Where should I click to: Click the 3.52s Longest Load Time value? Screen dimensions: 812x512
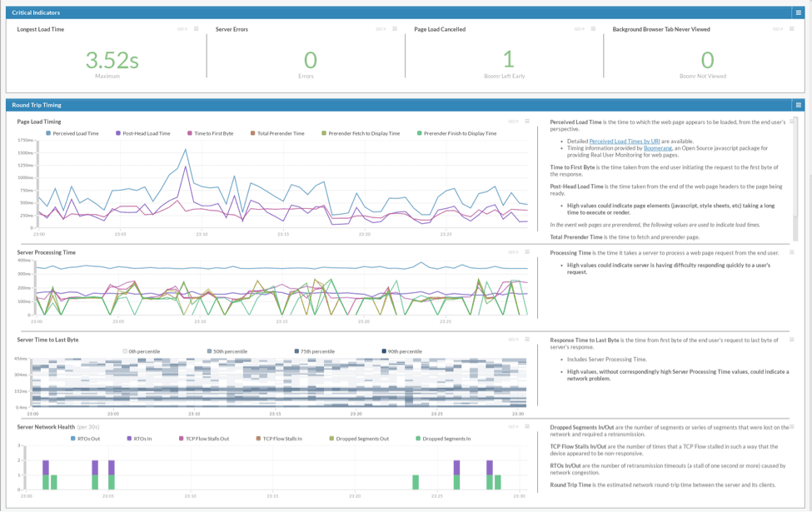coord(112,60)
